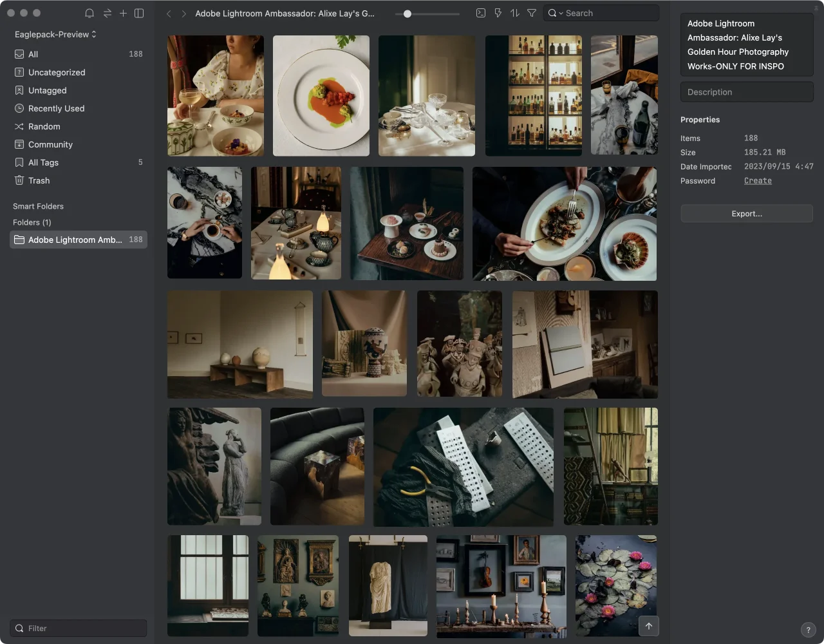Open the search options dropdown arrow
Viewport: 824px width, 644px height.
click(561, 14)
